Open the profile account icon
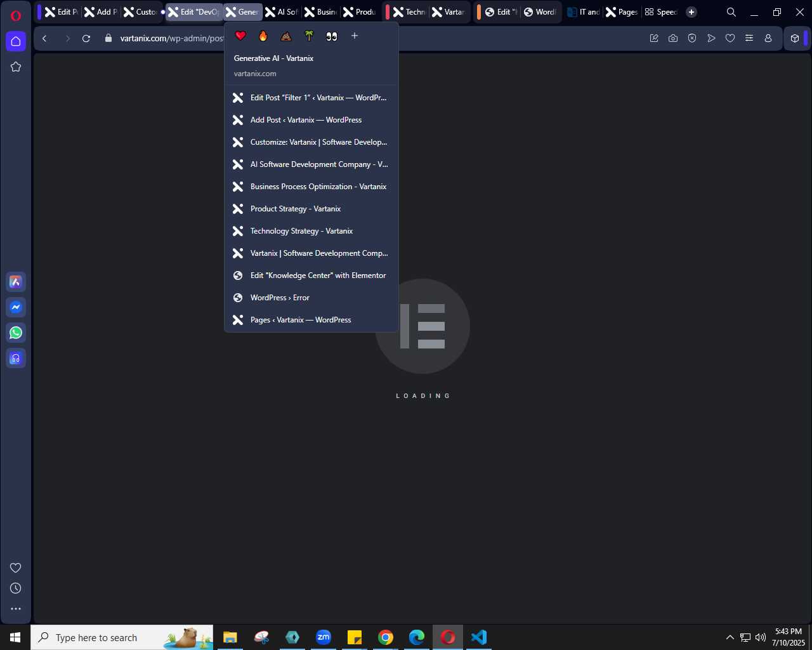 point(768,38)
